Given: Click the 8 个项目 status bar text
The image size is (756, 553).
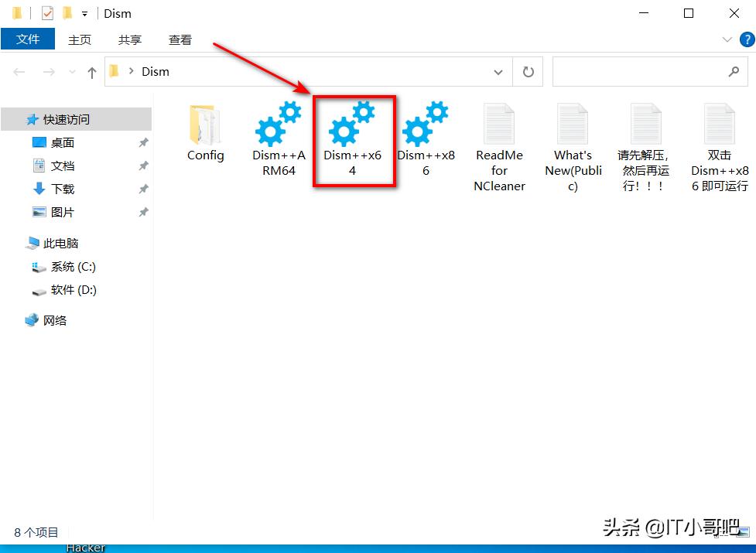Looking at the screenshot, I should tap(36, 532).
